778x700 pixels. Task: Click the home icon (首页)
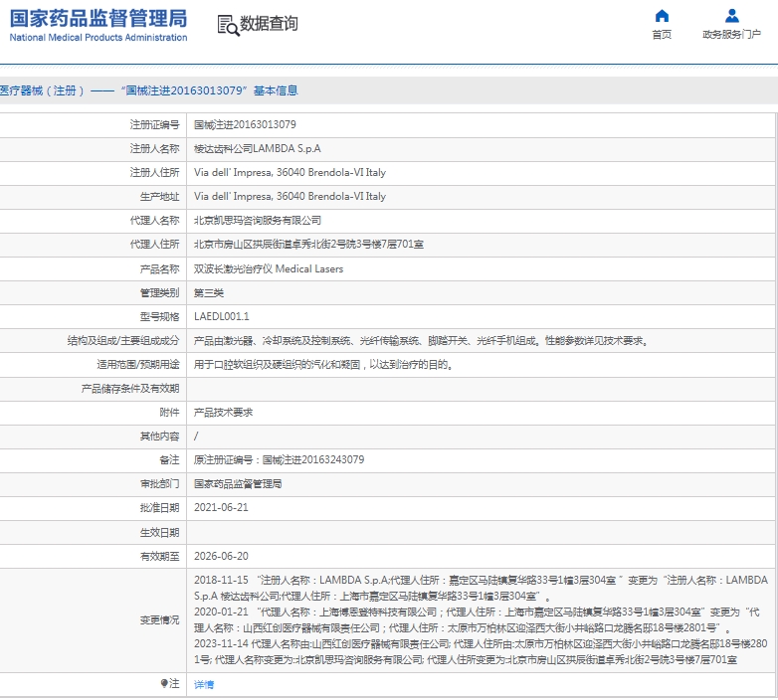(662, 16)
